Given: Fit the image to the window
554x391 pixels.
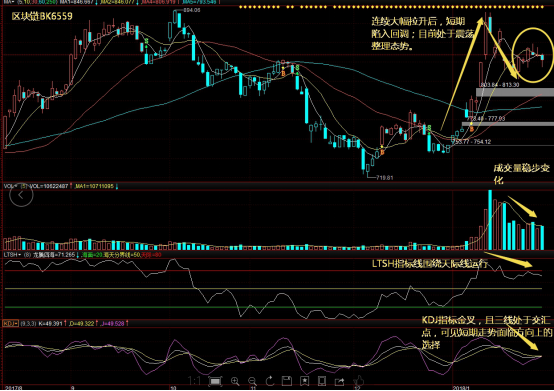Looking at the screenshot, I should (x=215, y=381).
